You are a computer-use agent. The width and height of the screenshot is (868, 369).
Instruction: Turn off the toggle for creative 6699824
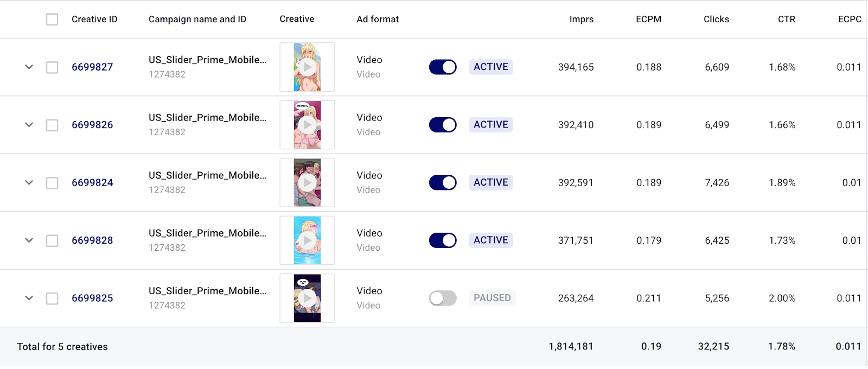(443, 183)
